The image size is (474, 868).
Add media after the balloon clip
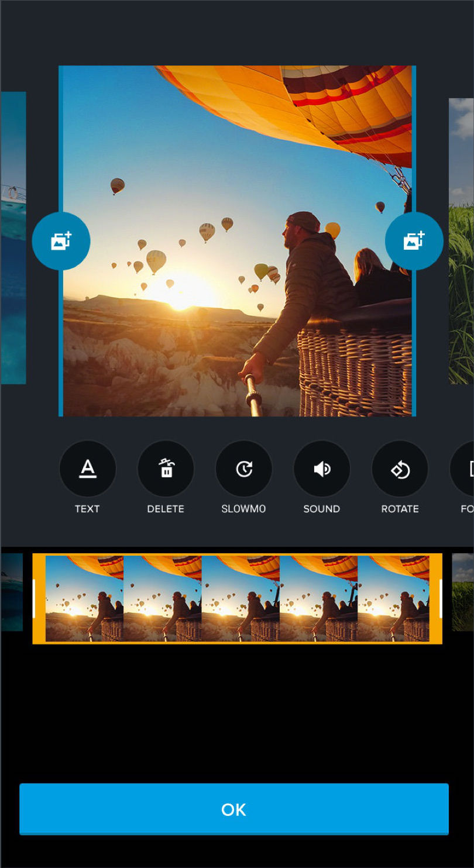tap(414, 241)
